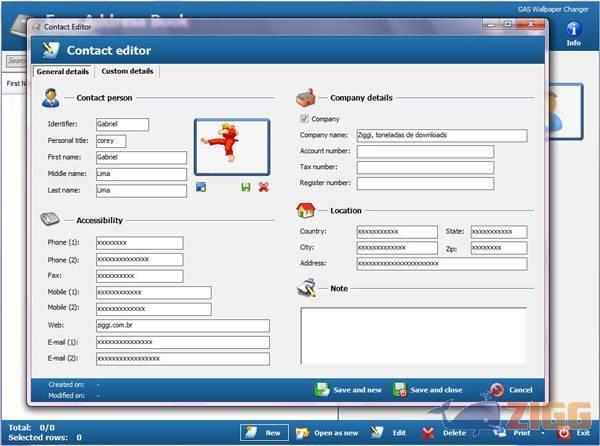Image resolution: width=600 pixels, height=446 pixels.
Task: Click the red delete picture icon
Action: (263, 187)
